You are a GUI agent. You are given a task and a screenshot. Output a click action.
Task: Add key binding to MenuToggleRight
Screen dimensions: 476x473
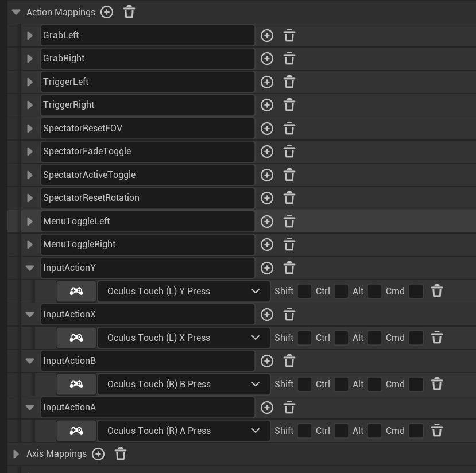point(267,245)
